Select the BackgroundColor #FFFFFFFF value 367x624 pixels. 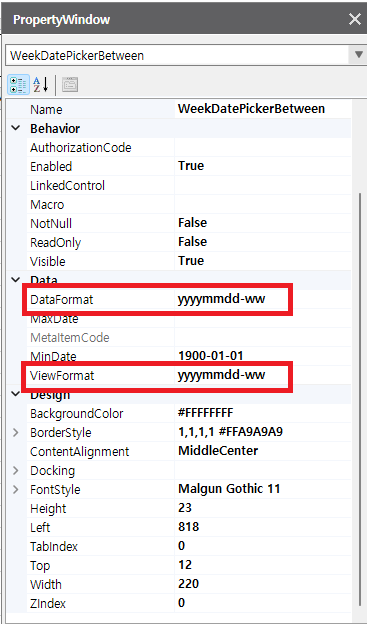click(263, 413)
